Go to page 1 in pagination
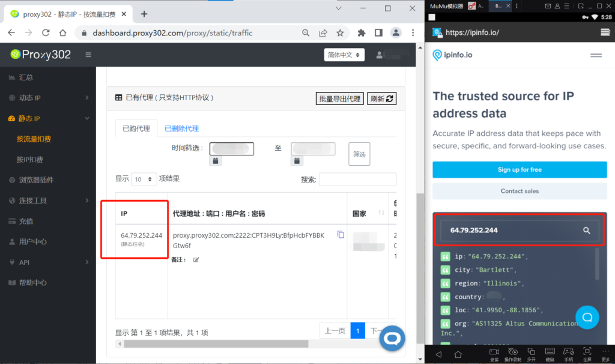 tap(358, 331)
